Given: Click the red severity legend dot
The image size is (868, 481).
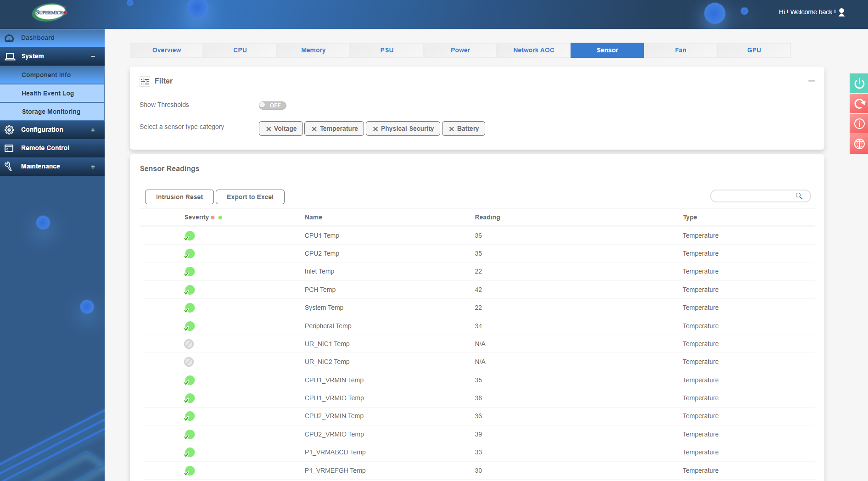Looking at the screenshot, I should click(213, 218).
